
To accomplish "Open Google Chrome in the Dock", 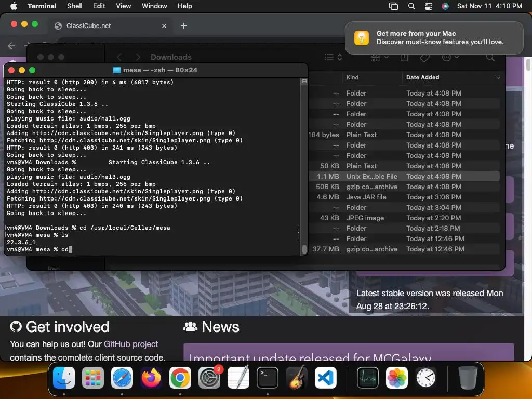I will tap(180, 378).
